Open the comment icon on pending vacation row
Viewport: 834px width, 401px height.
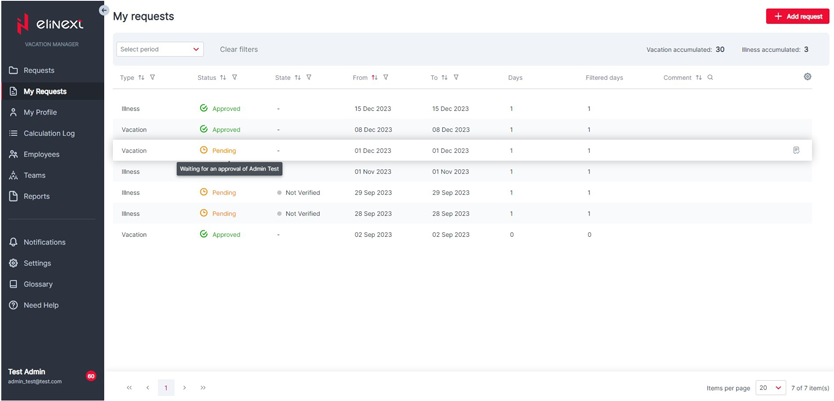coord(796,151)
